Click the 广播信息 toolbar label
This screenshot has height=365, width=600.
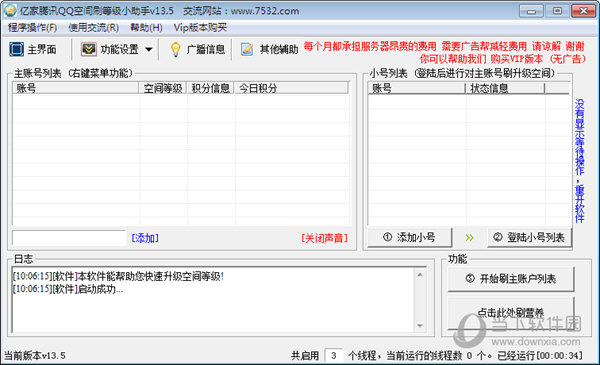point(206,49)
